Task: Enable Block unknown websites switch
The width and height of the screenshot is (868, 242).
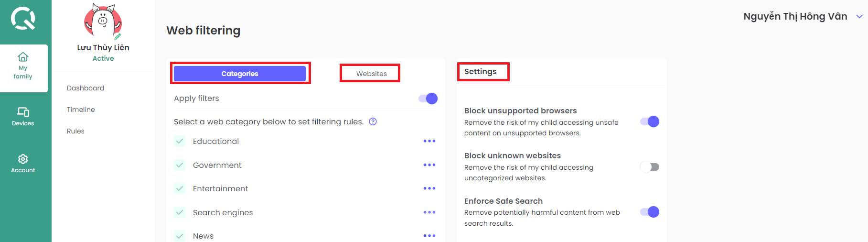Action: tap(650, 167)
